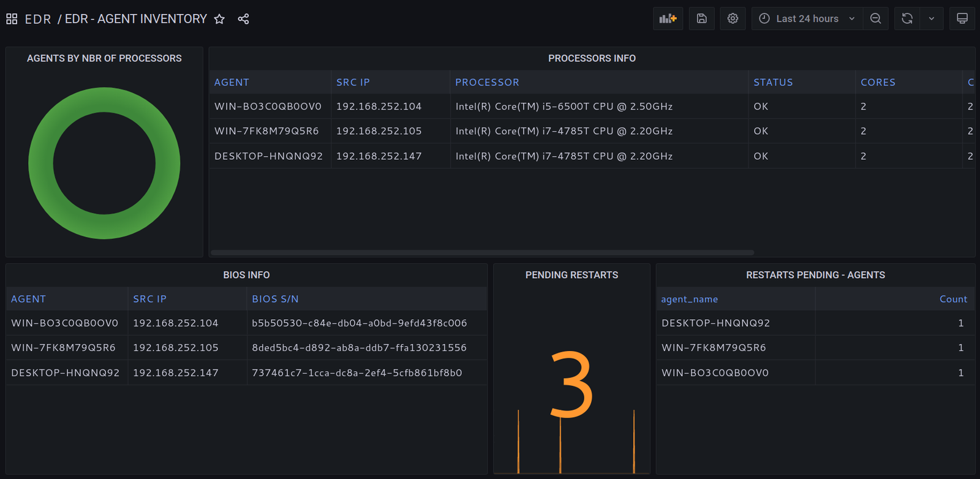
Task: Sort restarts table by the Count column
Action: 953,299
